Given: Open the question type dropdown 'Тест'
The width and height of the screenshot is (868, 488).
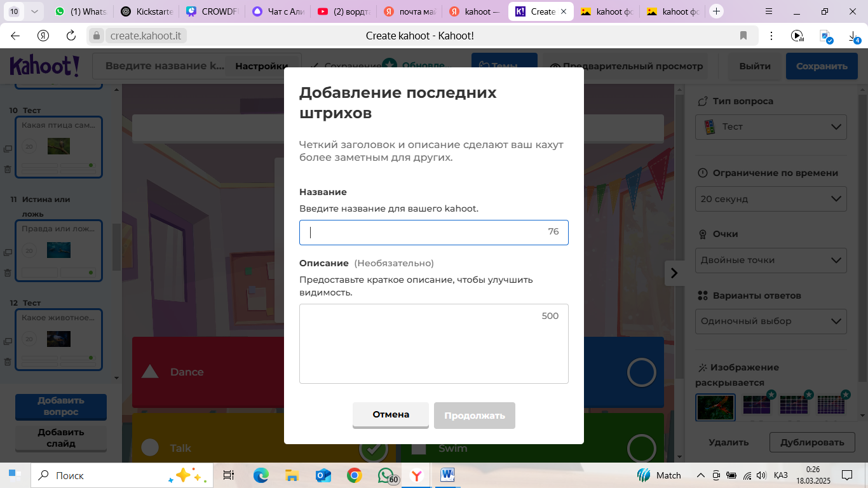Looking at the screenshot, I should click(x=771, y=126).
